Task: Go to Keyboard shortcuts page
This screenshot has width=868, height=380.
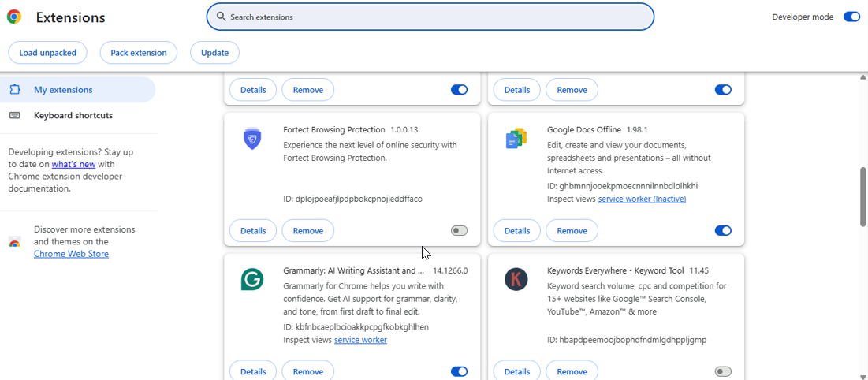Action: click(x=73, y=116)
